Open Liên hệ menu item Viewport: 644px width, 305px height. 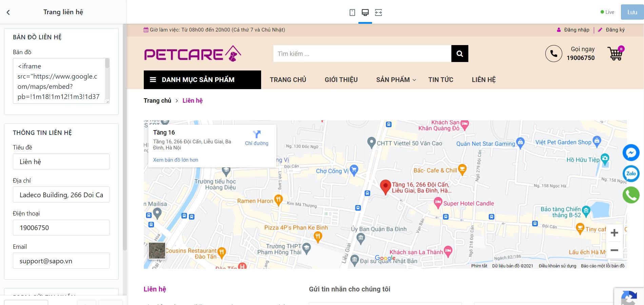pyautogui.click(x=484, y=80)
